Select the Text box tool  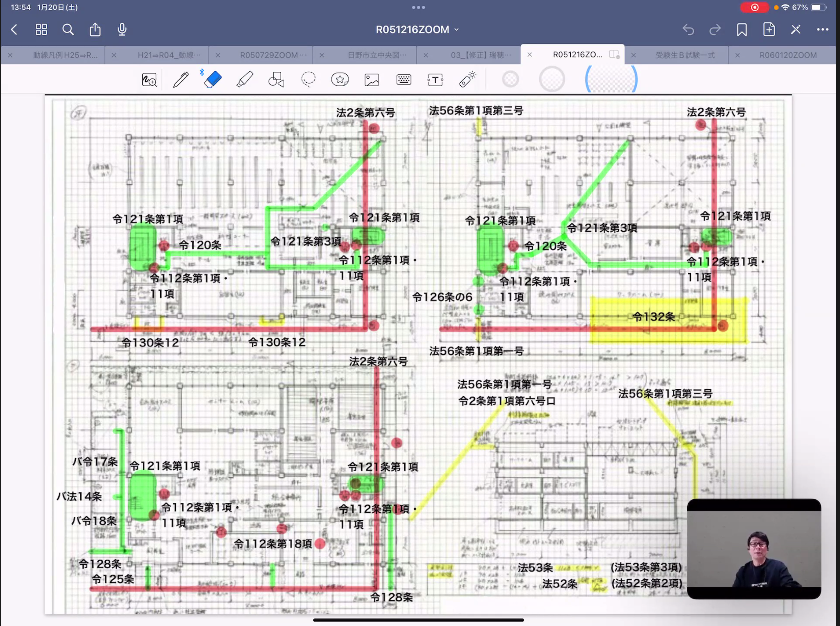435,80
